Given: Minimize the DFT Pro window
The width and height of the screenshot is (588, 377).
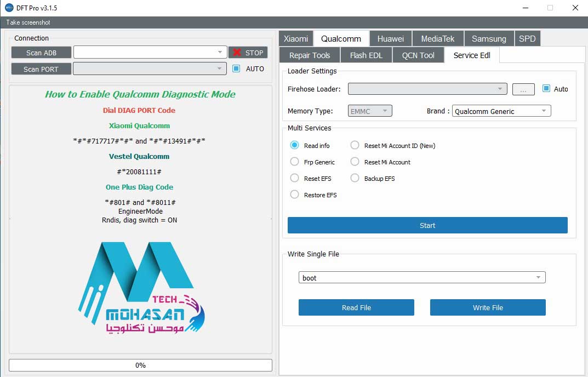Looking at the screenshot, I should [x=526, y=8].
